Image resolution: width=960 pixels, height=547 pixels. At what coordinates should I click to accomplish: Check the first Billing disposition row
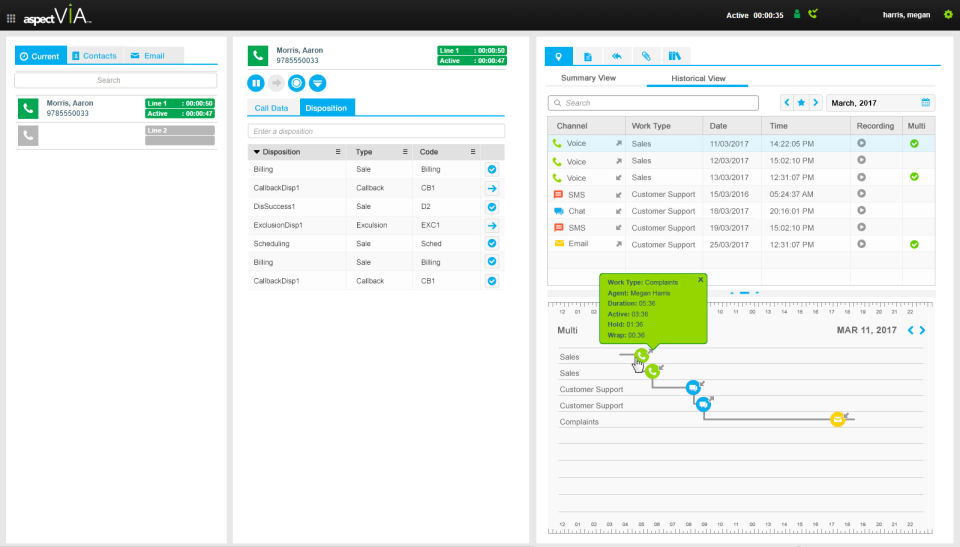[492, 170]
